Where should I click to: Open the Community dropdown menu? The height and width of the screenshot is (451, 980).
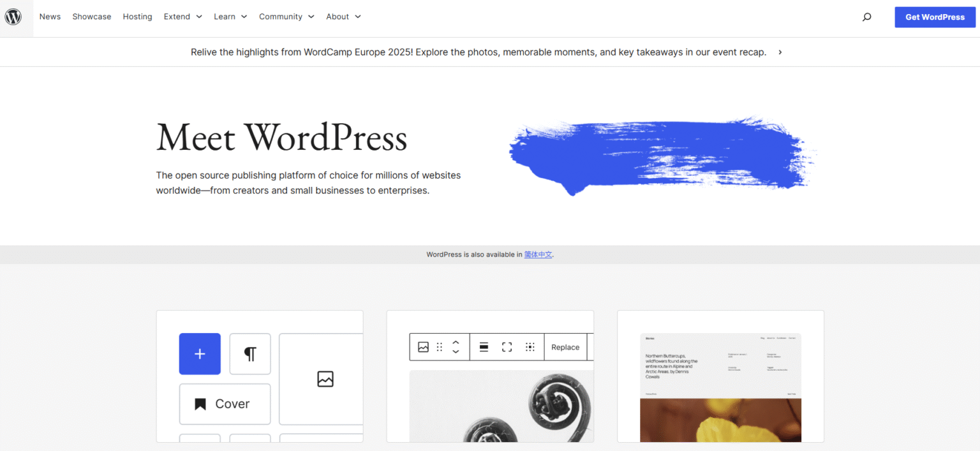tap(287, 17)
